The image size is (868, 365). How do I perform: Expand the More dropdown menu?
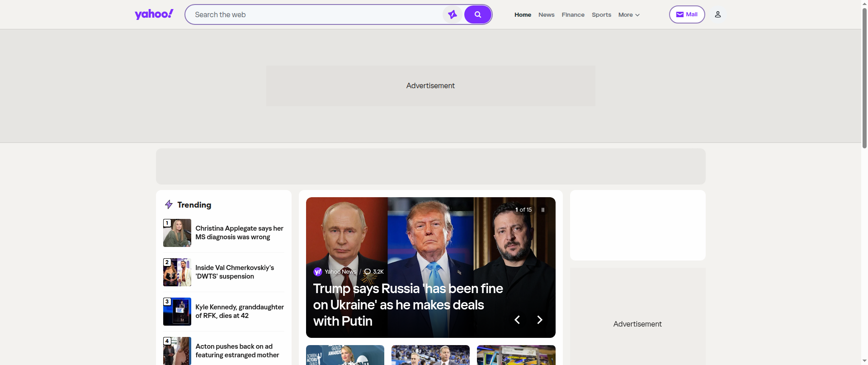point(629,15)
